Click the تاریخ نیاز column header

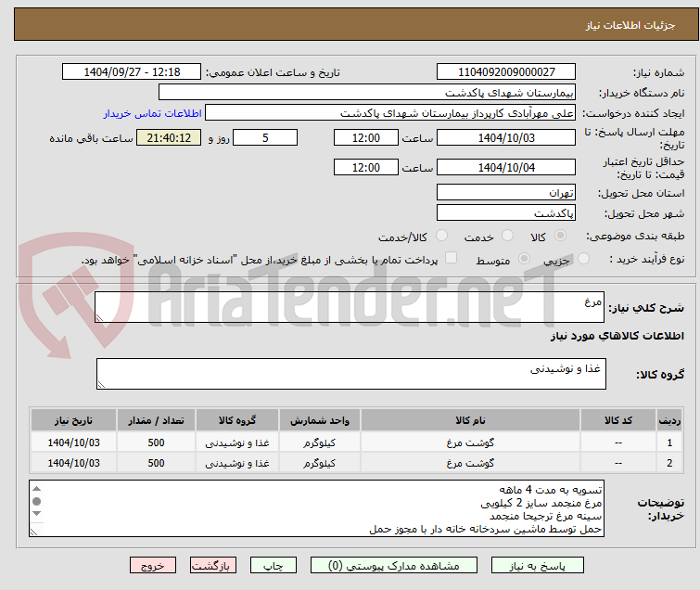[73, 420]
